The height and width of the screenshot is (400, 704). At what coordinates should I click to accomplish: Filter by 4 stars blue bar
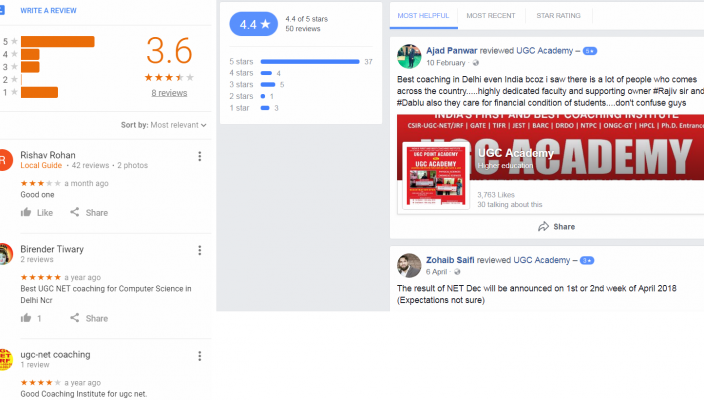[266, 73]
